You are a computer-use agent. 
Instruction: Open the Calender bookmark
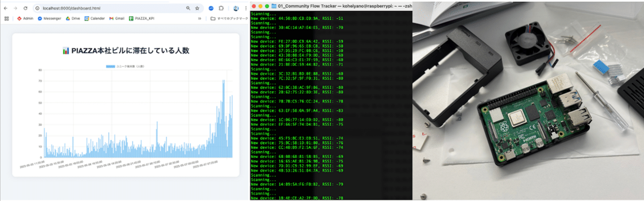click(95, 18)
